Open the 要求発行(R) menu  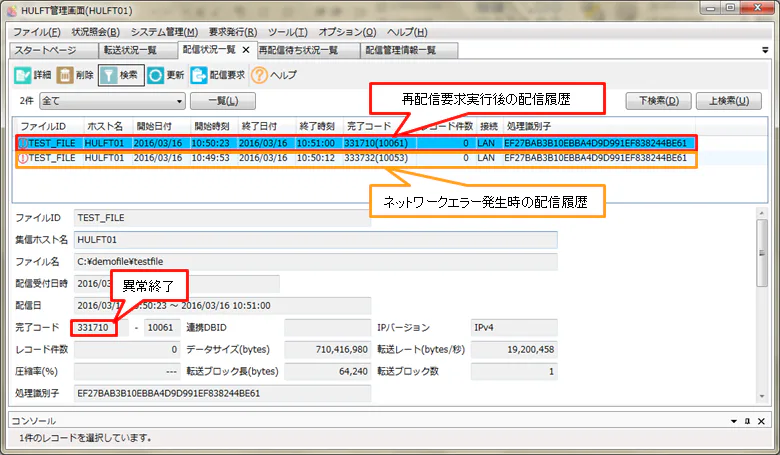coord(233,32)
